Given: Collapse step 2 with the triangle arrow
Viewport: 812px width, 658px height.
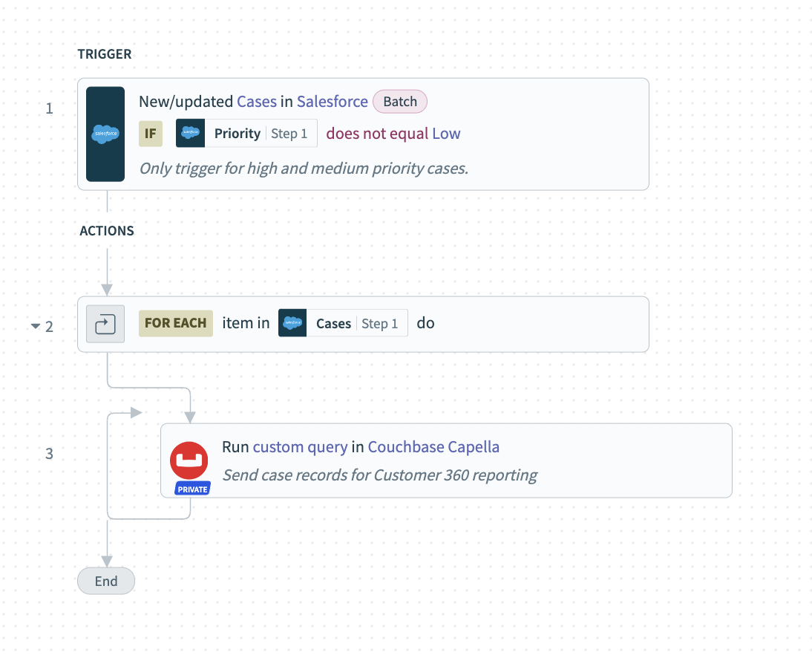Looking at the screenshot, I should coord(35,326).
